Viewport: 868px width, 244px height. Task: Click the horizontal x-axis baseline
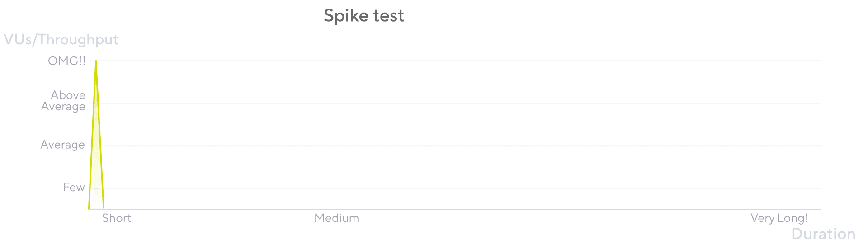(x=454, y=209)
